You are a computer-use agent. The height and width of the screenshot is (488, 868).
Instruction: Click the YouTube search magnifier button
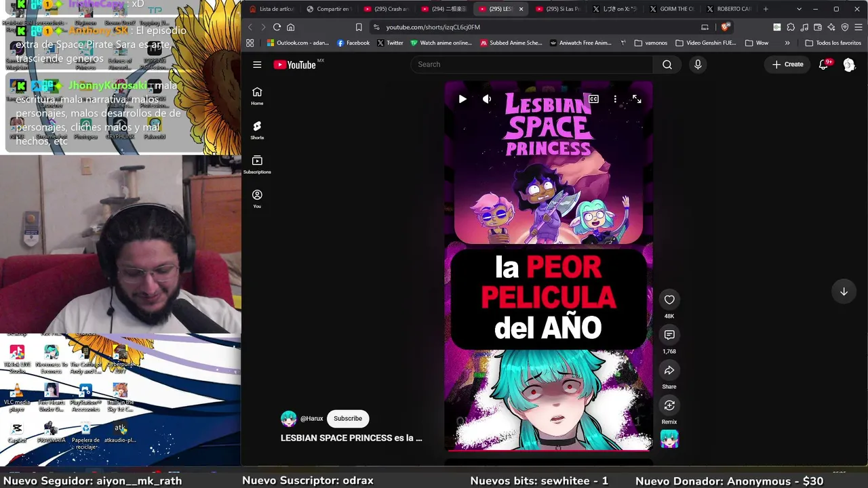[x=667, y=64]
